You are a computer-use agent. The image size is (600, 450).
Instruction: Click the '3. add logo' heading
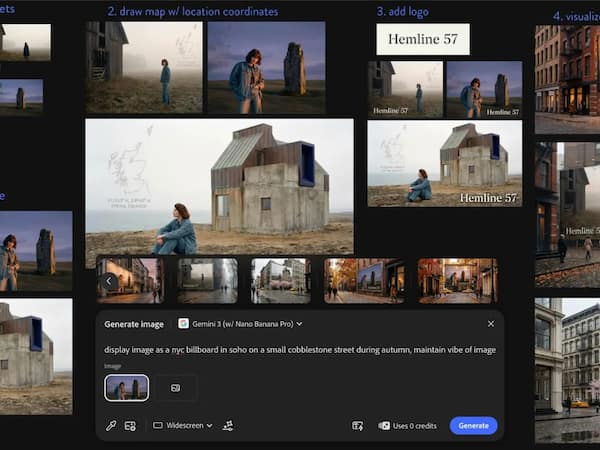(403, 11)
